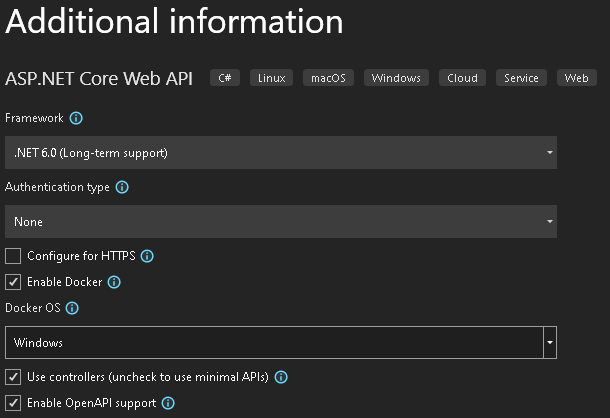The height and width of the screenshot is (418, 610).
Task: Disable the Enable OpenAPI support checkbox
Action: point(13,403)
